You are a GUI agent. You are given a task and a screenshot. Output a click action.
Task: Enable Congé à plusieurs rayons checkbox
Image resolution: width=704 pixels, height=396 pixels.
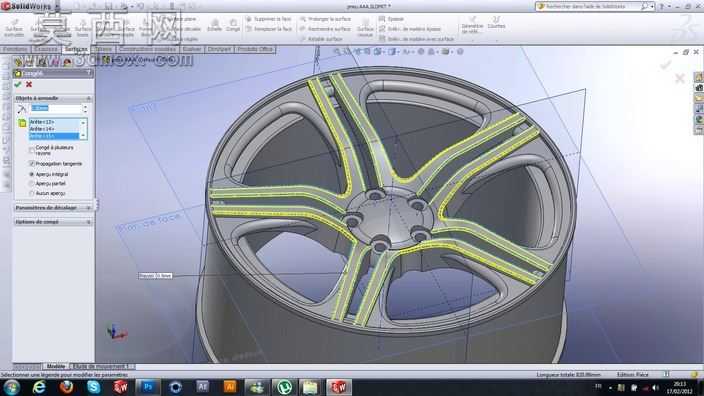click(31, 150)
